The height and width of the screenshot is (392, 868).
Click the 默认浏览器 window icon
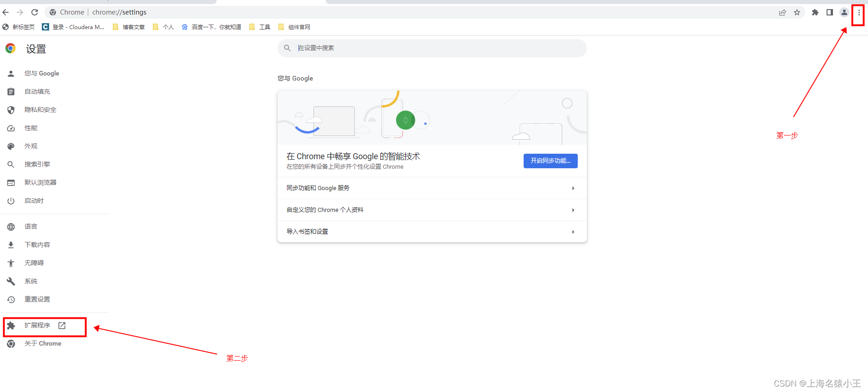11,183
